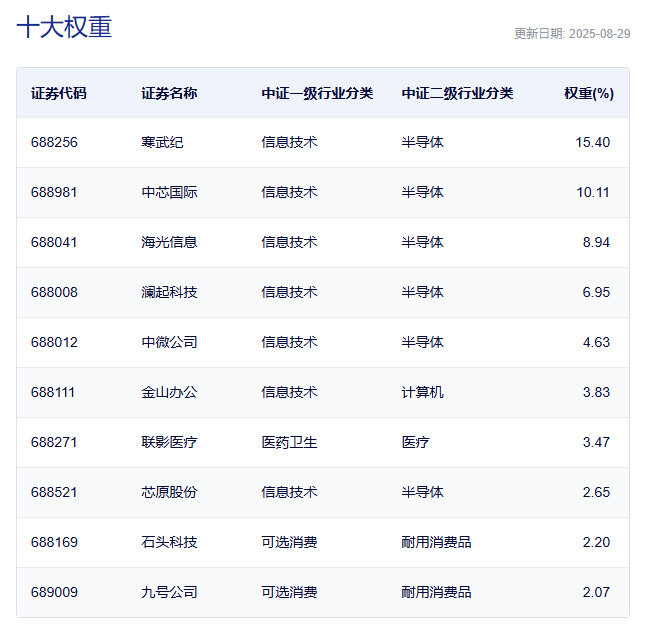Select security code 689009
The height and width of the screenshot is (635, 656).
pos(54,592)
